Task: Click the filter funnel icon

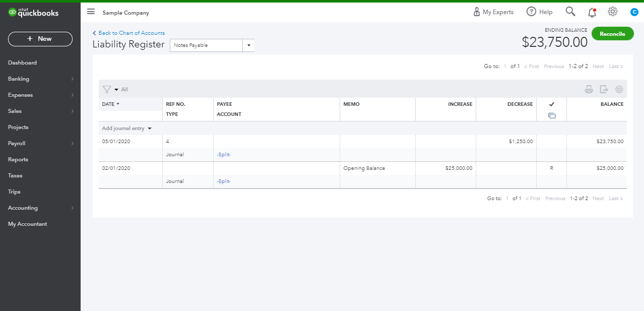Action: pyautogui.click(x=107, y=89)
